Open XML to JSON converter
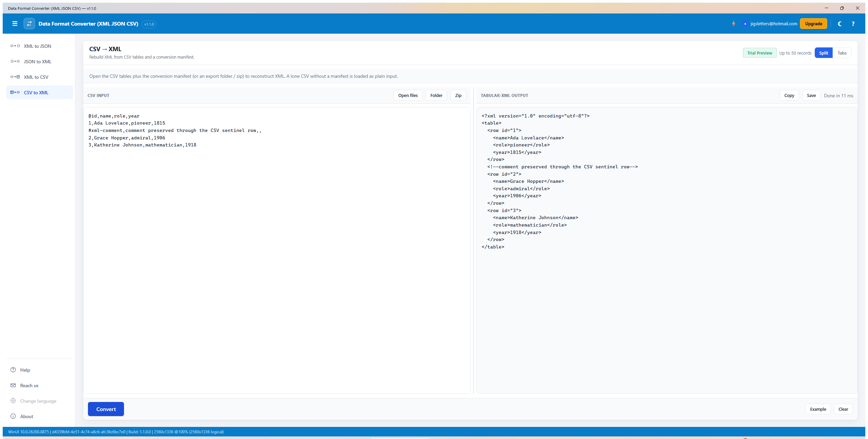The height and width of the screenshot is (439, 868). click(x=39, y=46)
